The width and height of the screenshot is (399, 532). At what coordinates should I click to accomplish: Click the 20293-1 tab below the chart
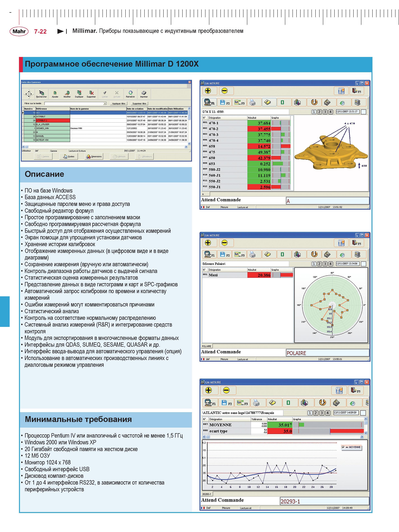(207, 494)
